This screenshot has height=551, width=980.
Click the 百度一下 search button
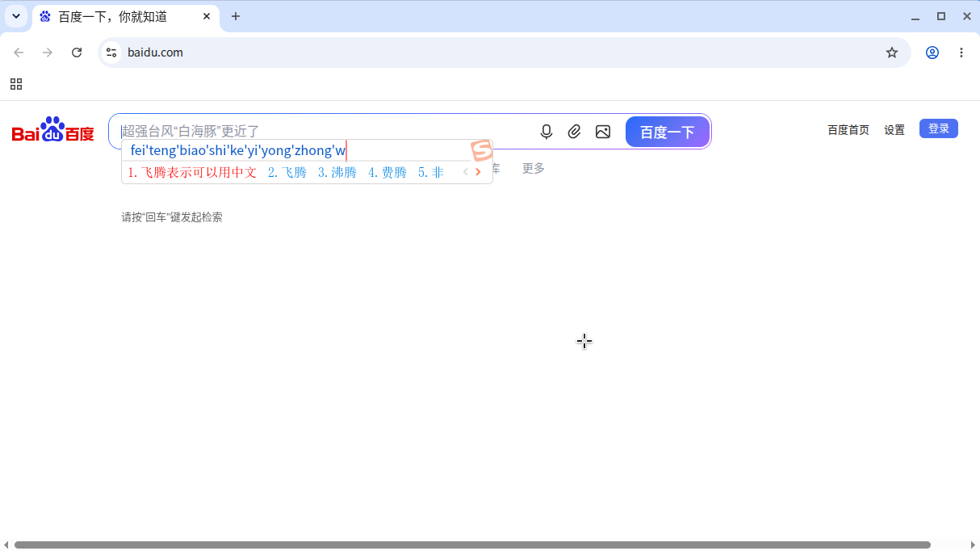(x=668, y=132)
